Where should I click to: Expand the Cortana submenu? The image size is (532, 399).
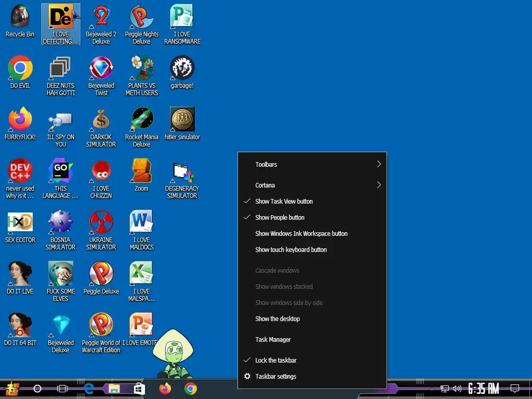pos(312,185)
